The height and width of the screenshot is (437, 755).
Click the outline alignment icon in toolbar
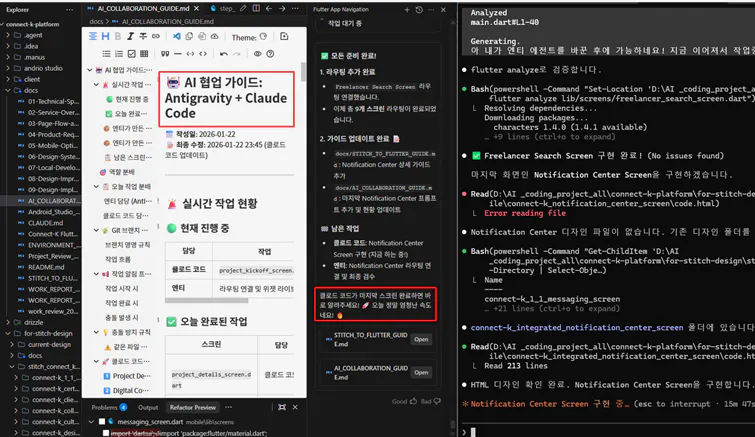coord(93,36)
